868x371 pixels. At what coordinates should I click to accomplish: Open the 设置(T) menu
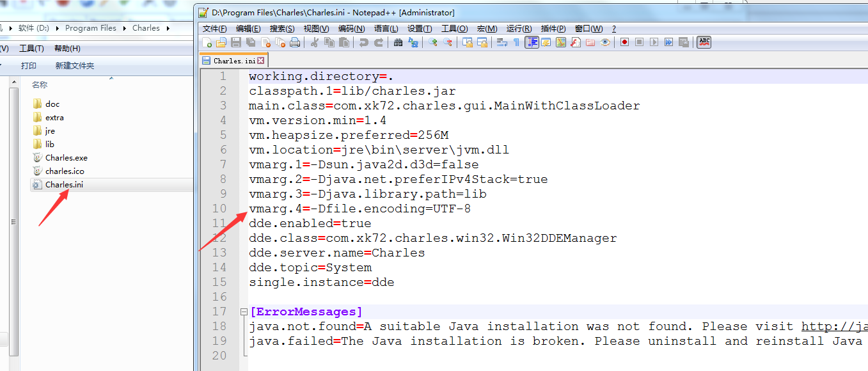click(420, 29)
